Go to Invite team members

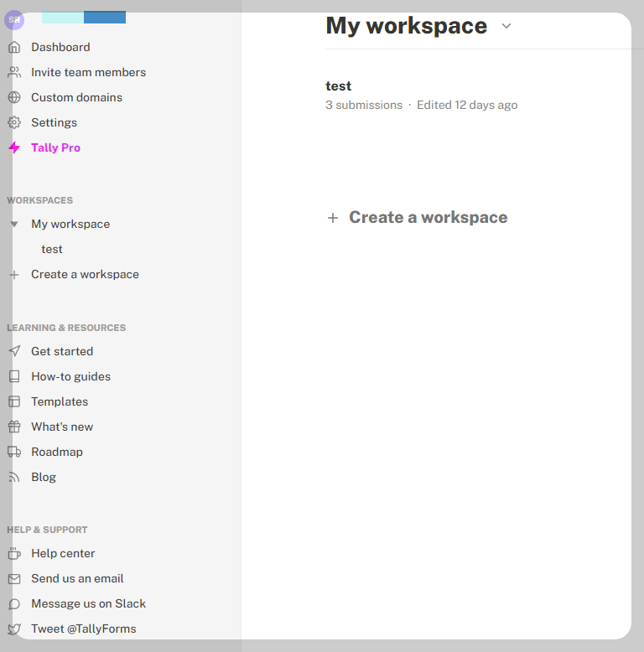click(89, 72)
